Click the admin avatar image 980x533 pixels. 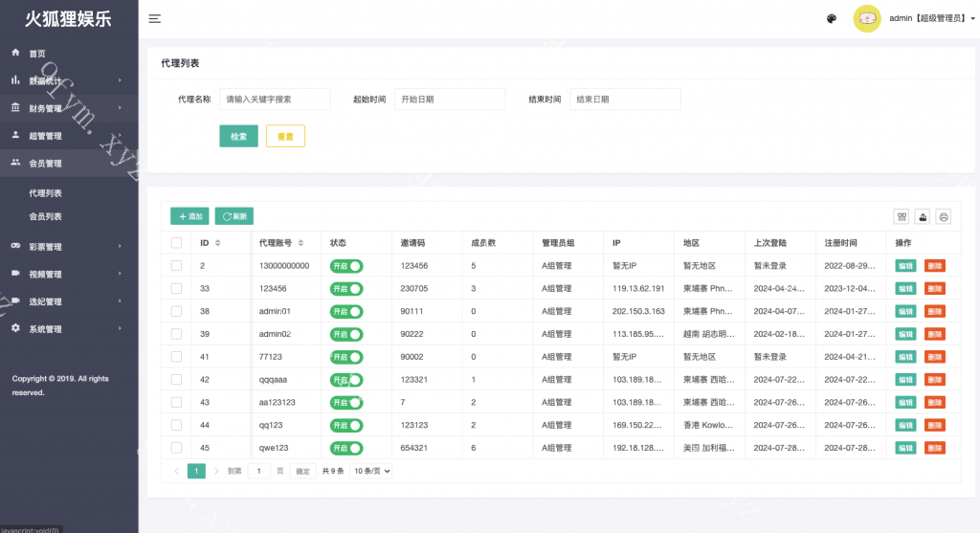tap(867, 19)
